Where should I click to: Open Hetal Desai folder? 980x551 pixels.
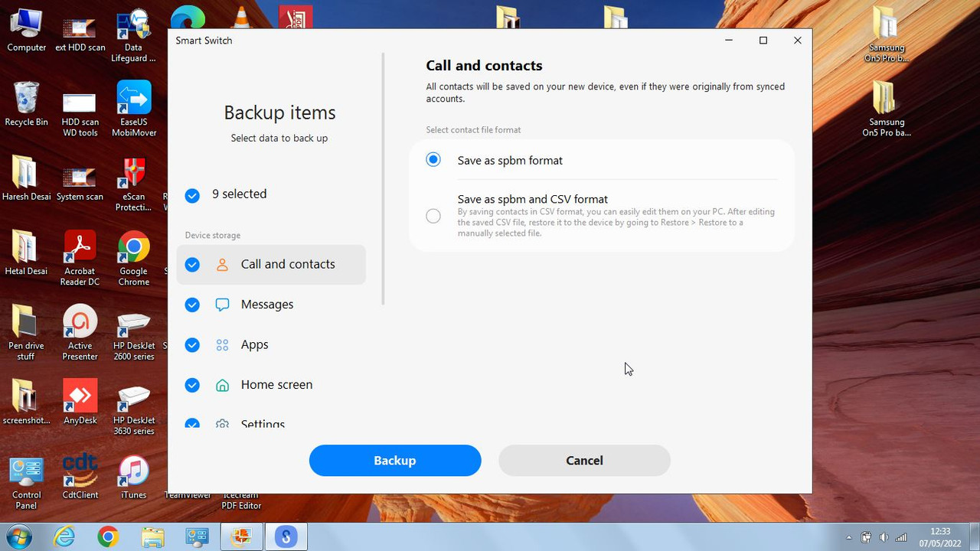click(x=27, y=253)
